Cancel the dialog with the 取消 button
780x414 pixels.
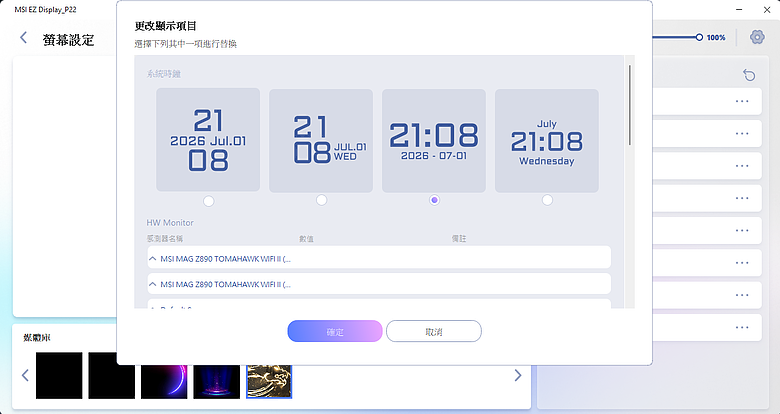[434, 331]
